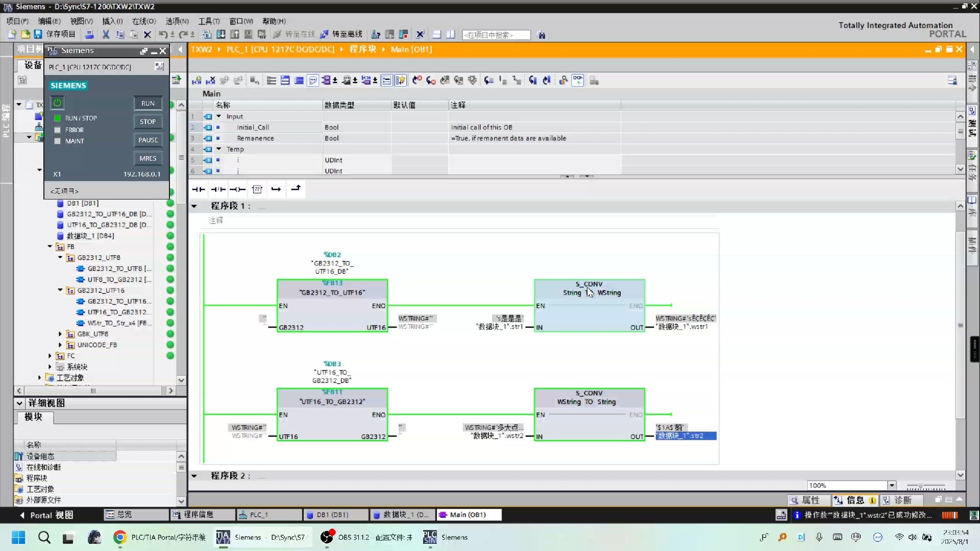
Task: Click the open branch arrow icon
Action: [276, 189]
